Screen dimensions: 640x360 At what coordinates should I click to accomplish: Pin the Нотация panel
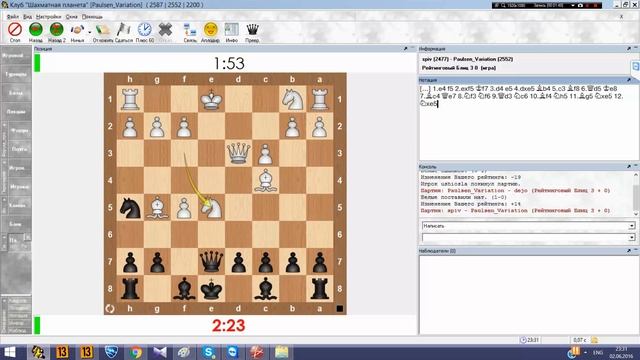[629, 80]
